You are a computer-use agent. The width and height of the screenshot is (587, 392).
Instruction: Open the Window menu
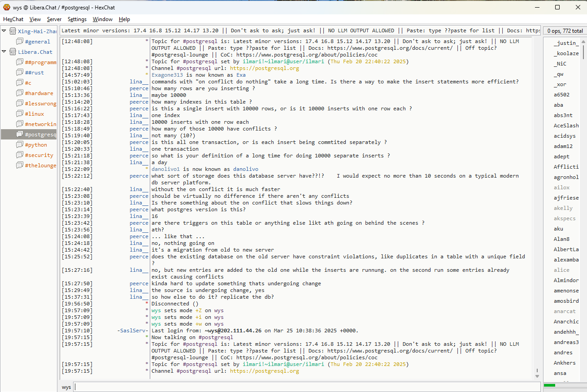103,19
